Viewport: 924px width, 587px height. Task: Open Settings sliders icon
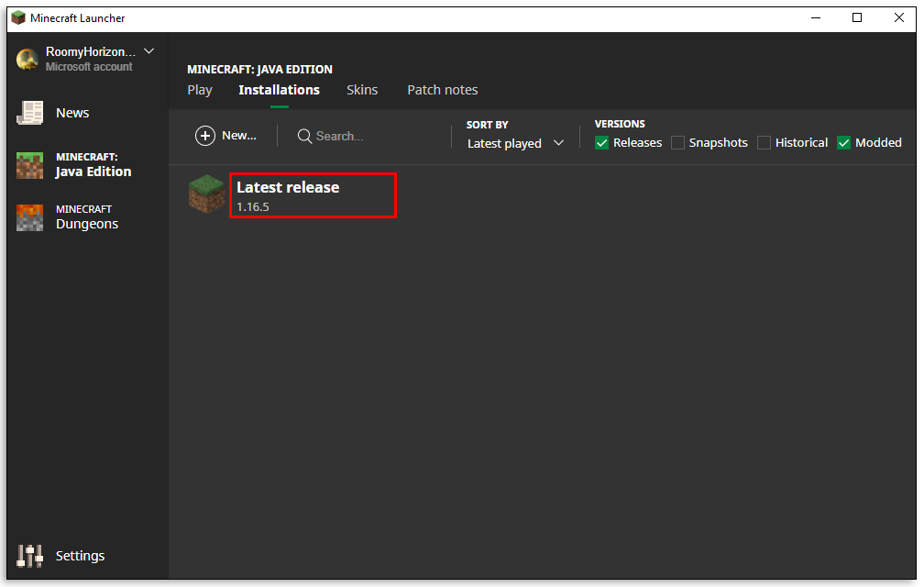[x=29, y=556]
